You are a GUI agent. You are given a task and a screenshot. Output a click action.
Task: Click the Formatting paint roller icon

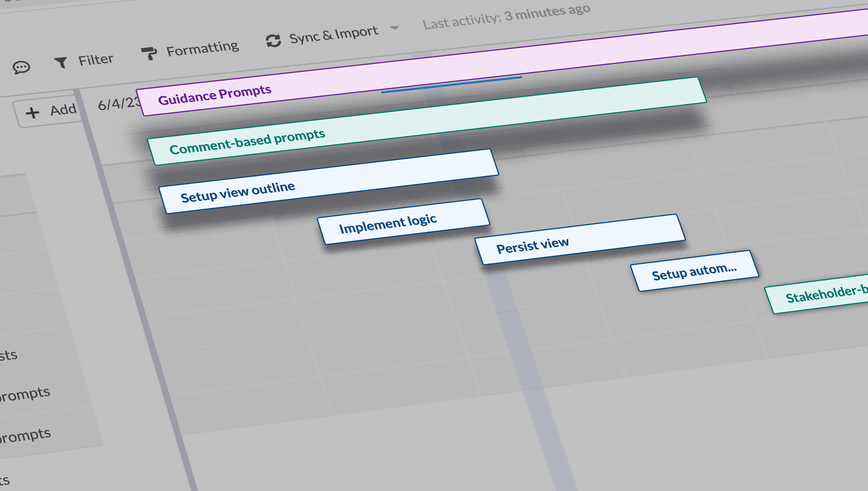click(149, 53)
